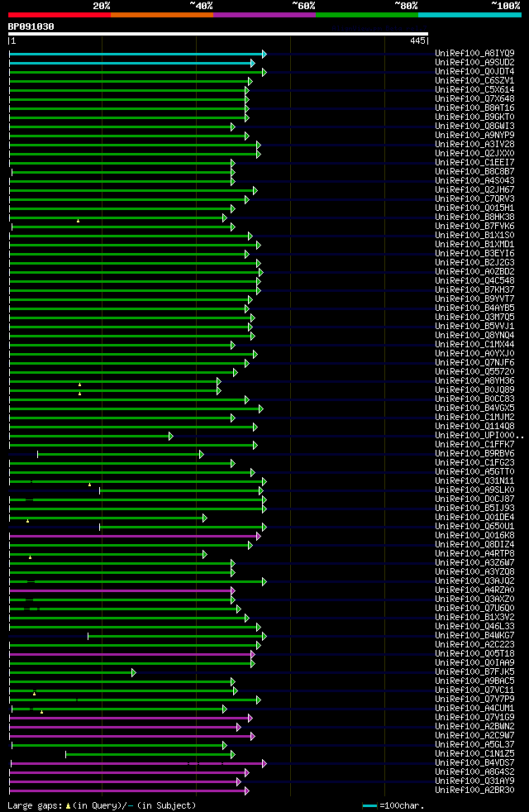Click purple arrowhead of UniRef100_Q016K8 alignment
This screenshot has height=812, width=529.
259,537
